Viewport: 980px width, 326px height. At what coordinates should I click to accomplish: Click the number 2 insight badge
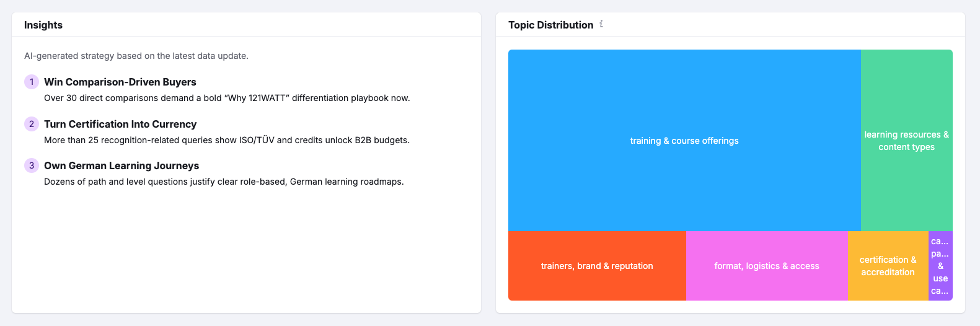pos(32,124)
